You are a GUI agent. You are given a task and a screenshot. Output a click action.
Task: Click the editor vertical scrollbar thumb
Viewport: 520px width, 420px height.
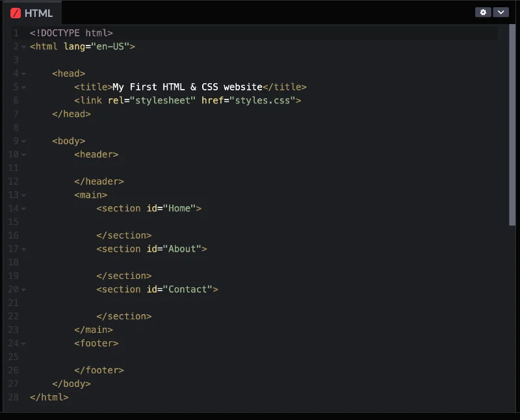point(512,125)
